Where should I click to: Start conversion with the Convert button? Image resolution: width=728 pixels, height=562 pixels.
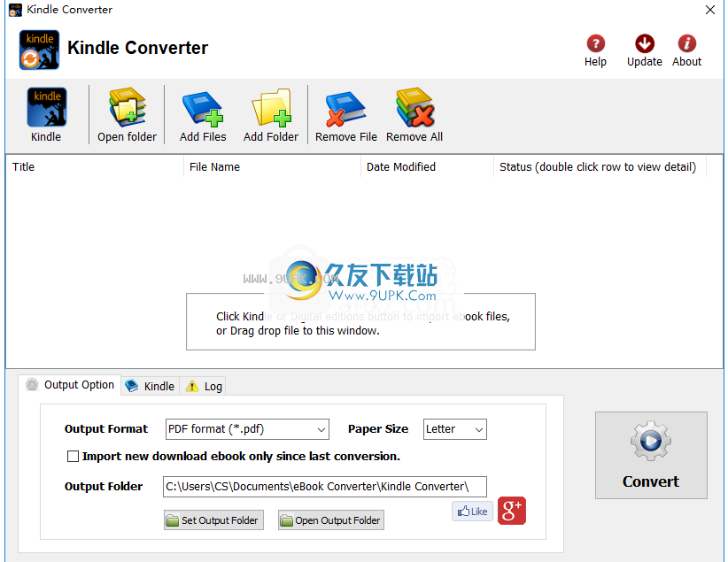tap(651, 455)
